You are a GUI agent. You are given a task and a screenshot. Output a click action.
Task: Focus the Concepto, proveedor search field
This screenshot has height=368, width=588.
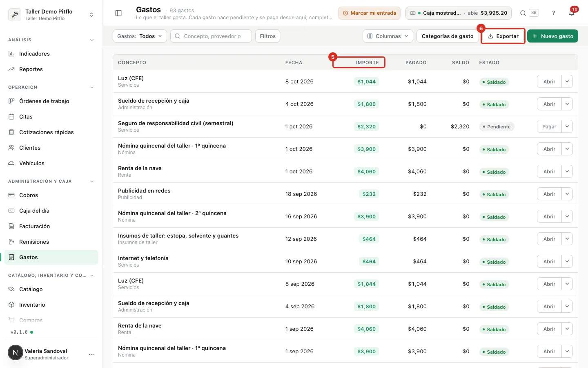(x=211, y=36)
